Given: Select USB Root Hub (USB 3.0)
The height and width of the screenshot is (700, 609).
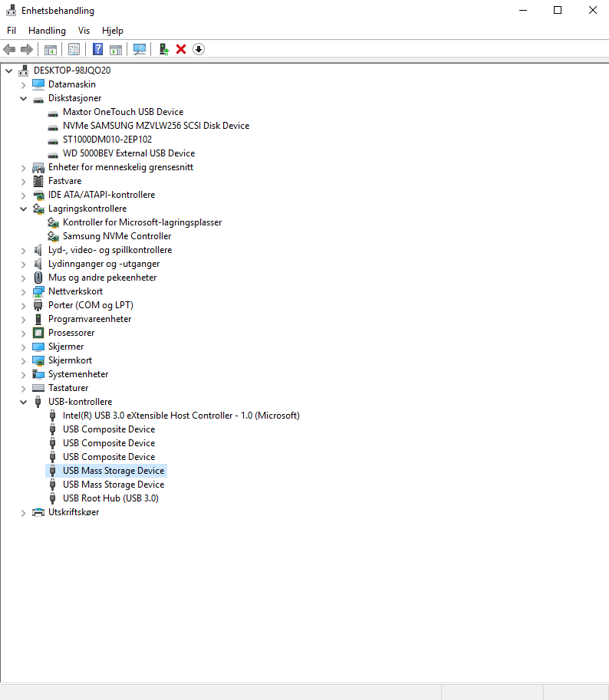Looking at the screenshot, I should [x=110, y=498].
